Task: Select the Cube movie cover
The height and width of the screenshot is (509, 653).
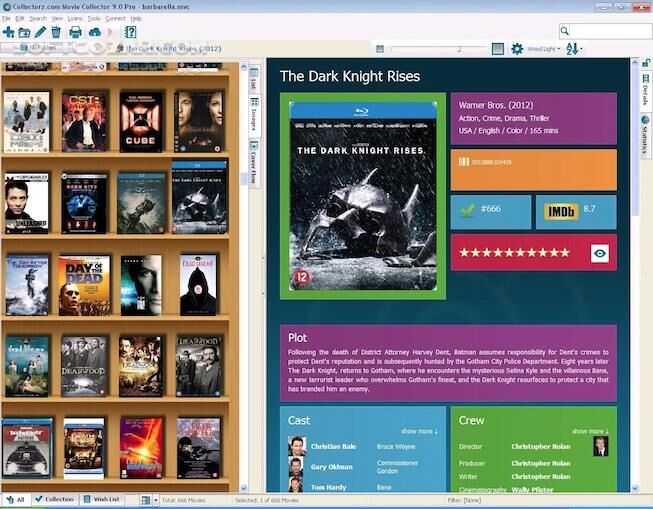Action: tap(141, 121)
